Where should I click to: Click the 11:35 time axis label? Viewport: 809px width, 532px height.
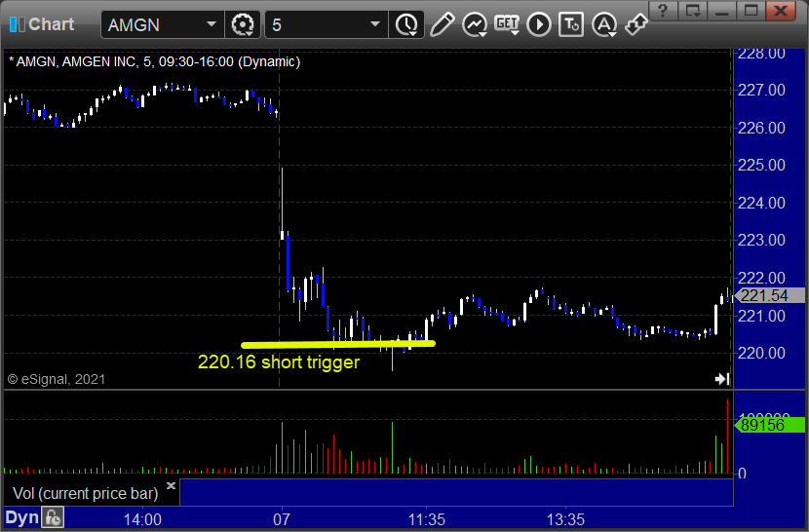tap(426, 519)
